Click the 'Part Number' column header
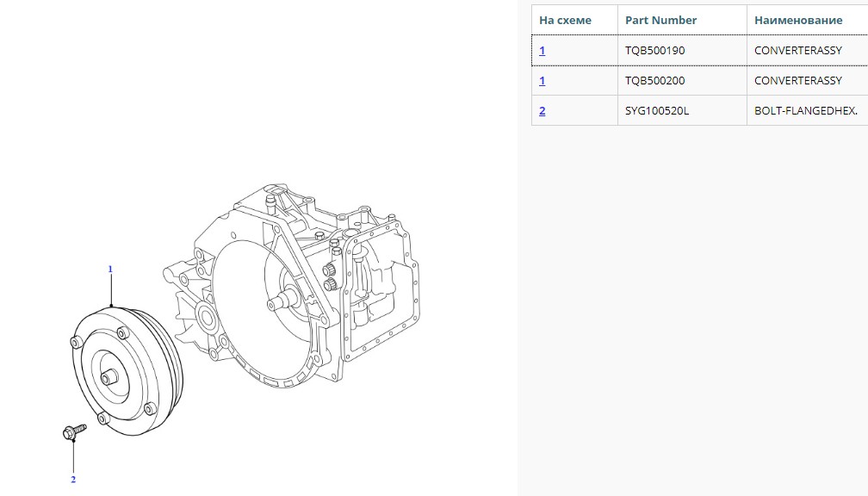This screenshot has height=496, width=868. click(x=661, y=20)
